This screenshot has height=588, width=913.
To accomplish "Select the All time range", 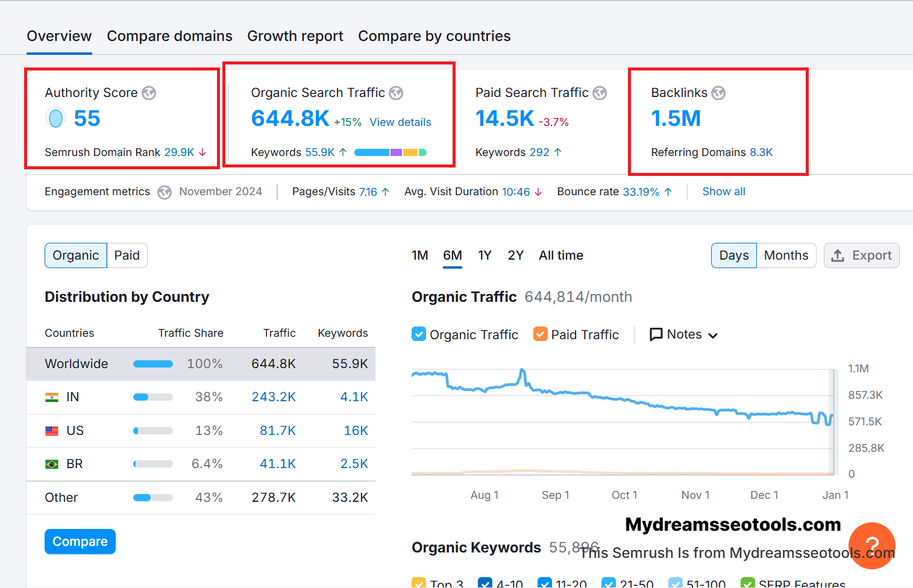I will coord(561,255).
